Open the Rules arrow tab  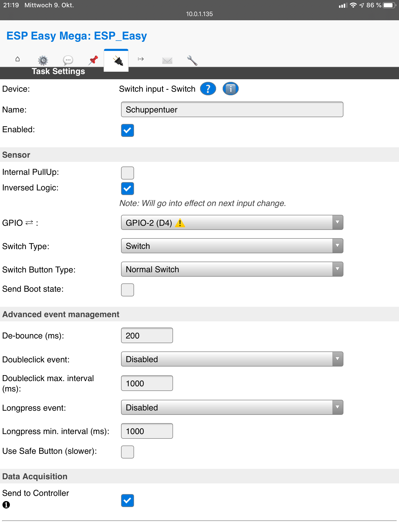click(x=141, y=59)
